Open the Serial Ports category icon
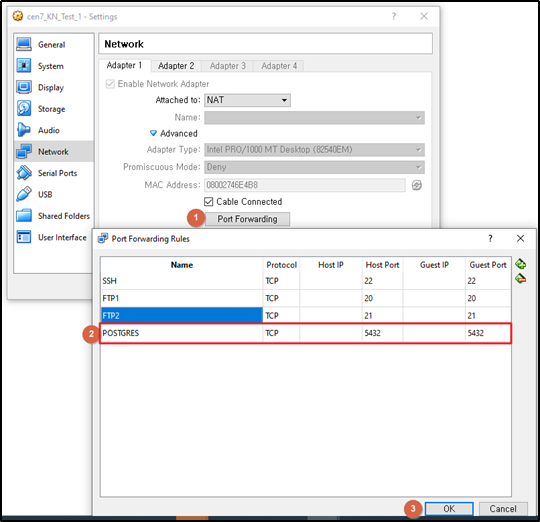Image resolution: width=540 pixels, height=522 pixels. pyautogui.click(x=24, y=173)
